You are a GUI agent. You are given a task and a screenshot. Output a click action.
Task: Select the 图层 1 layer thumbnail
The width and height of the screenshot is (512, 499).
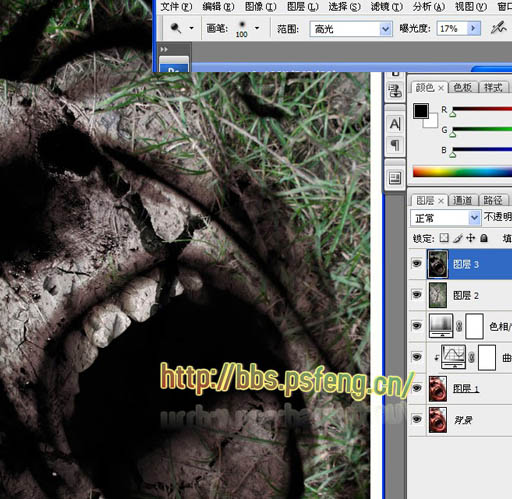pos(438,389)
